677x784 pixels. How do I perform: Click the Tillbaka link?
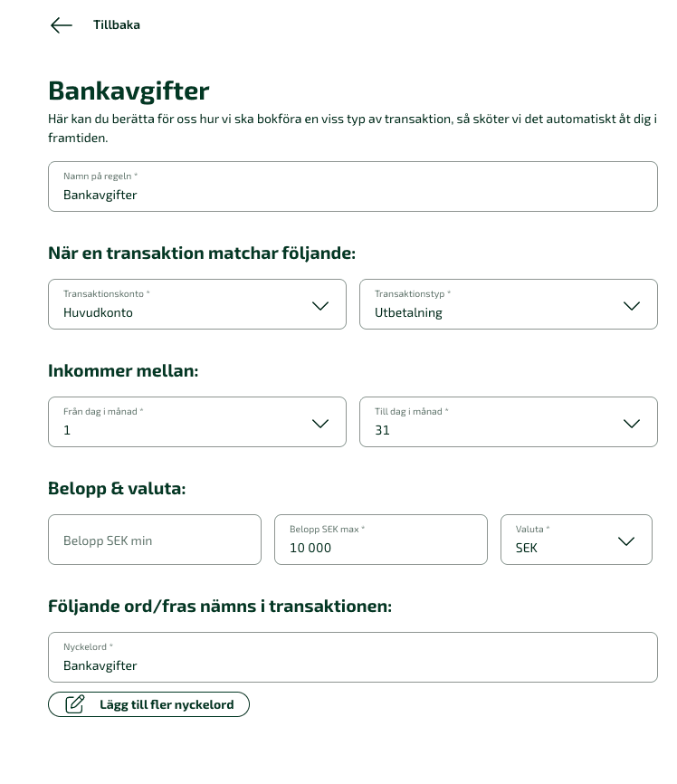coord(117,25)
